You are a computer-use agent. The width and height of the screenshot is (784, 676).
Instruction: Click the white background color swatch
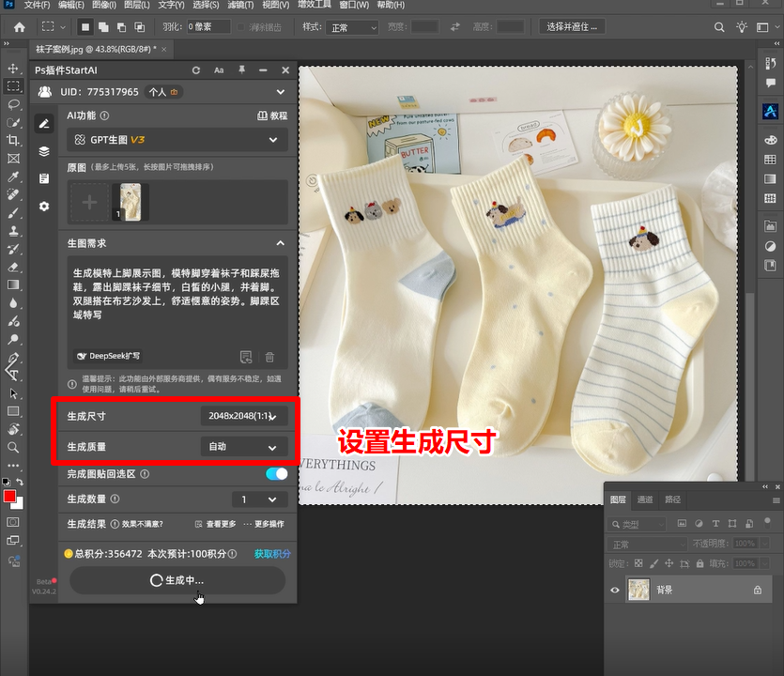click(19, 504)
